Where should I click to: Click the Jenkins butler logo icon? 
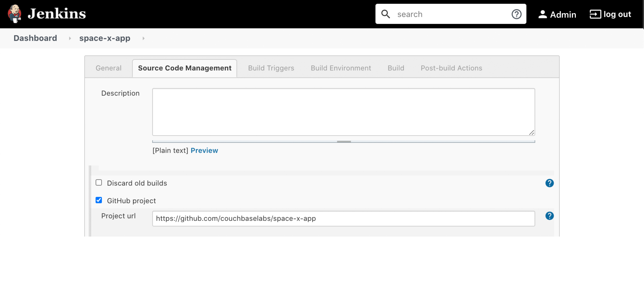[x=14, y=14]
